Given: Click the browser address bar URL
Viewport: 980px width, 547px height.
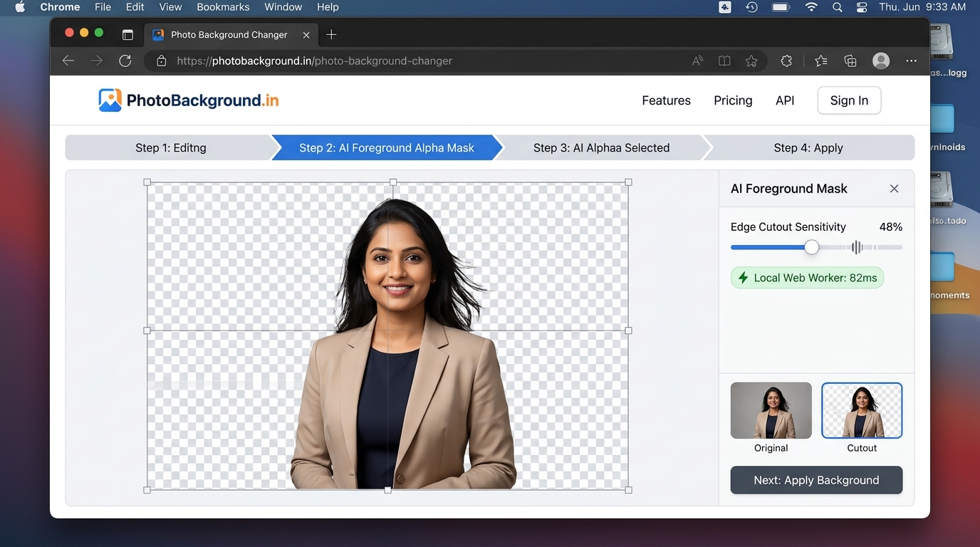Looking at the screenshot, I should 314,61.
